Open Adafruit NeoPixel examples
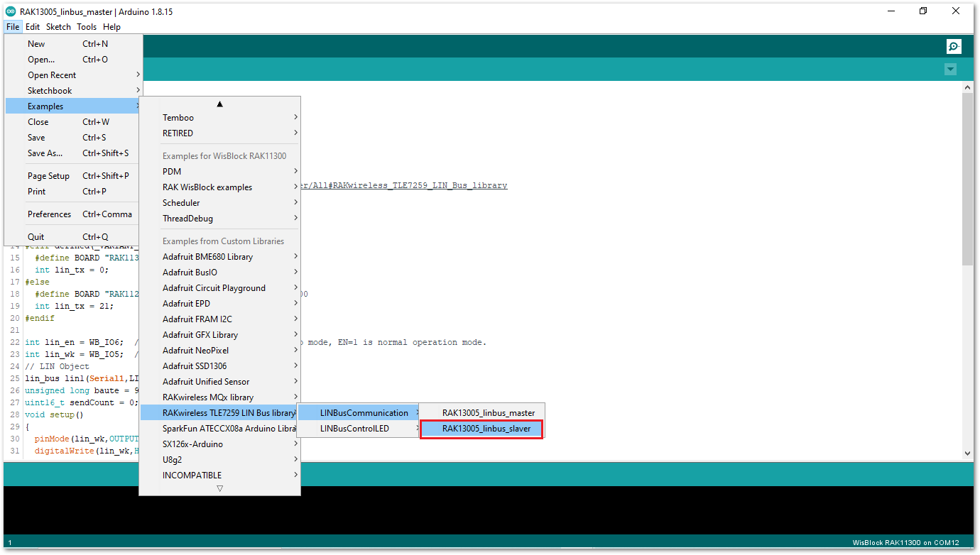 (x=220, y=351)
